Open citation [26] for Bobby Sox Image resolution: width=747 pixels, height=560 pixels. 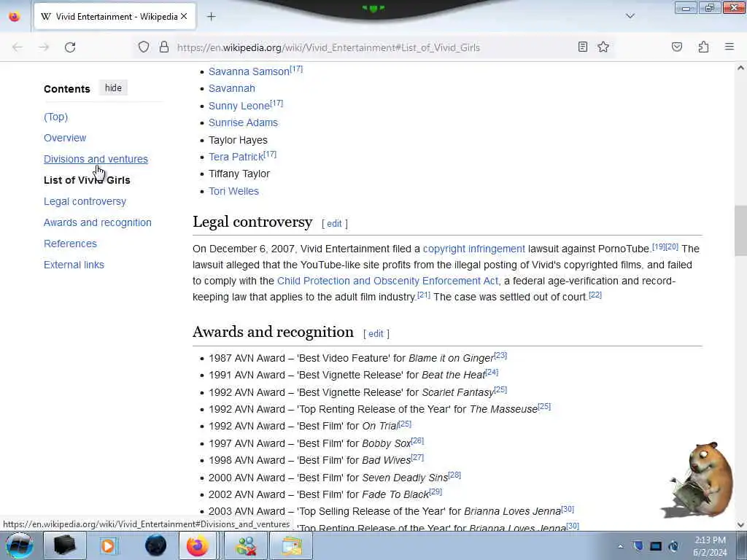tap(417, 440)
